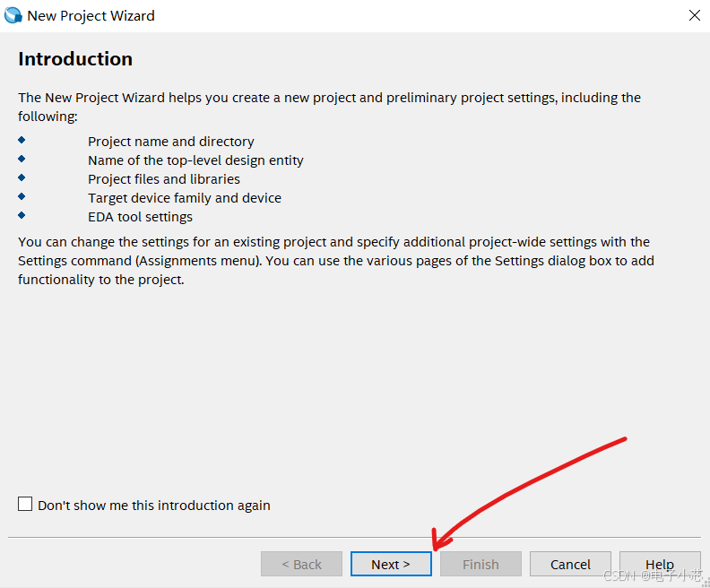This screenshot has height=588, width=710.
Task: Click the "New Project Wizard" title text
Action: click(x=91, y=16)
